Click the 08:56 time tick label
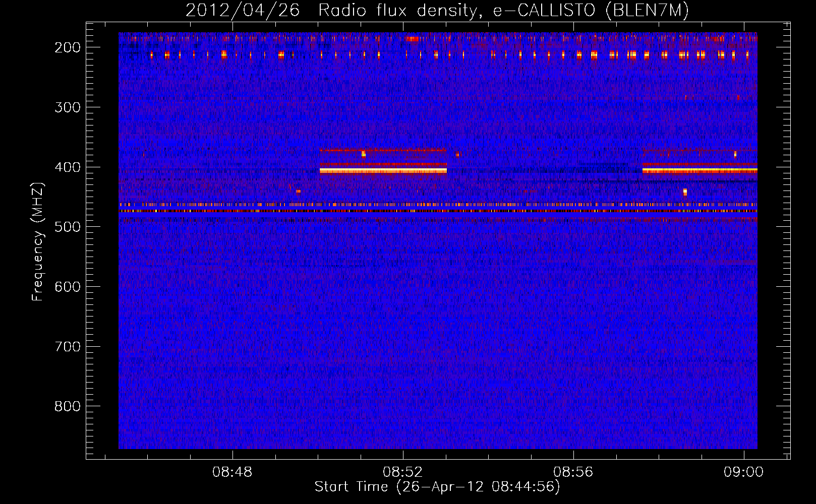816x504 pixels. click(x=573, y=472)
